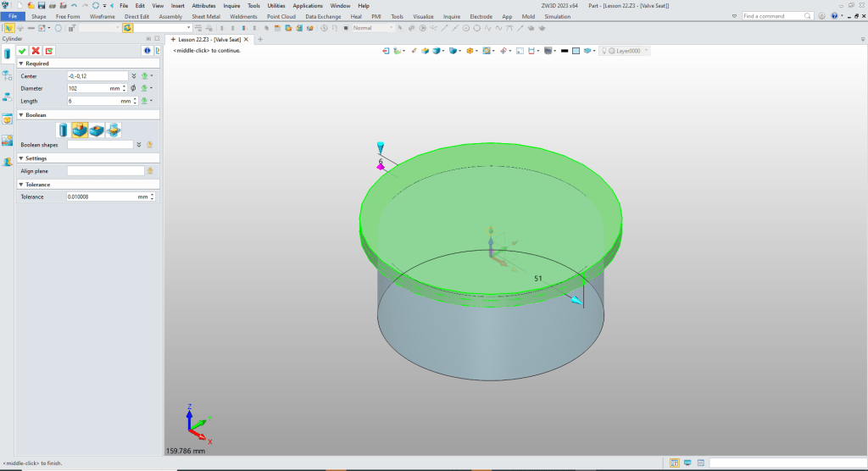Click the blue info icon in Cylinder panel
This screenshot has width=868, height=471.
pos(146,51)
